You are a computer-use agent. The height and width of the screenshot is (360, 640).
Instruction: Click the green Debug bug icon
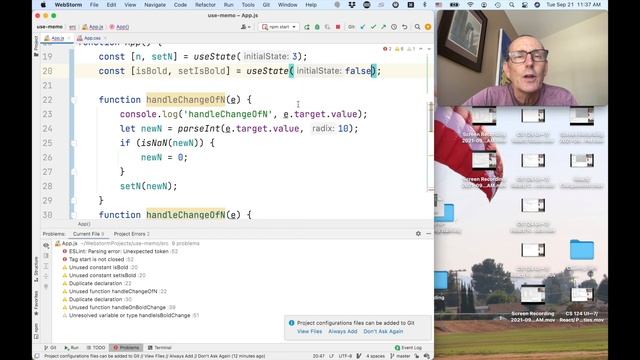317,27
